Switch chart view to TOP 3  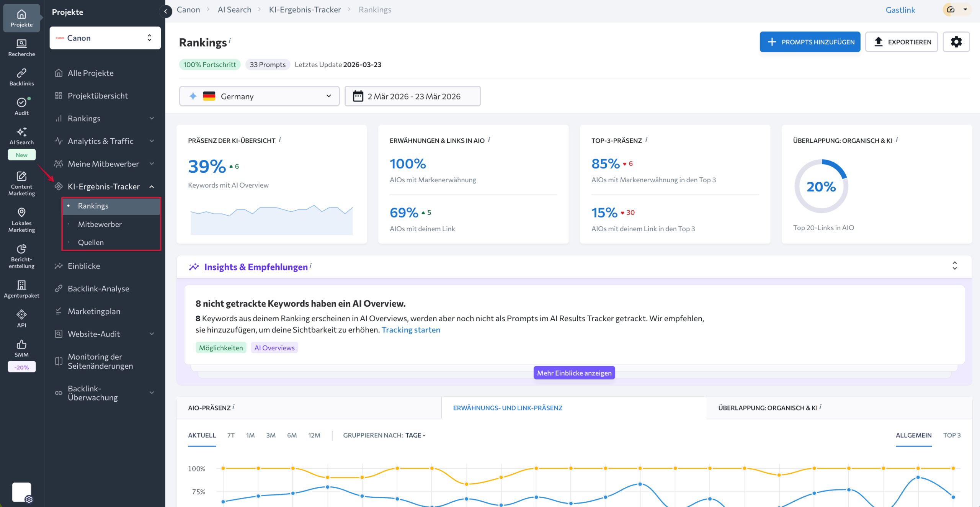click(952, 435)
